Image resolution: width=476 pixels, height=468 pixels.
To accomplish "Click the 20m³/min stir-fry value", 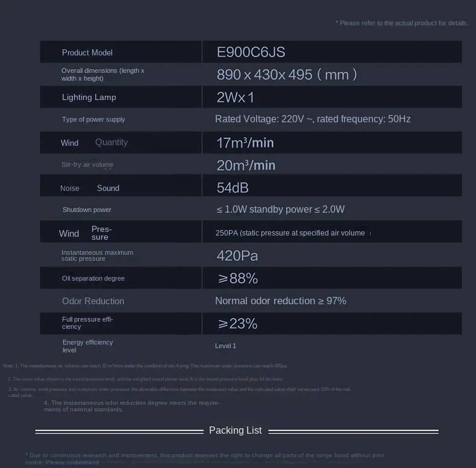I will (x=246, y=165).
